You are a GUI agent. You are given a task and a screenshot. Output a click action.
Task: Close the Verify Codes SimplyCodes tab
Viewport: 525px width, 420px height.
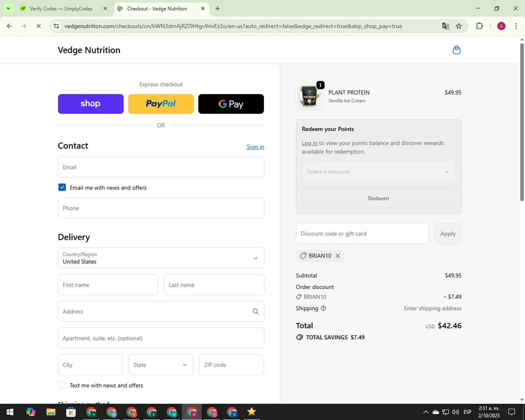tap(105, 8)
